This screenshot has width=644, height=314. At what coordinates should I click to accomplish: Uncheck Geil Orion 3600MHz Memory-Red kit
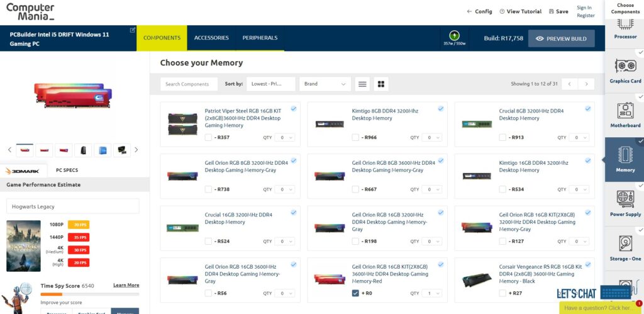pyautogui.click(x=355, y=293)
